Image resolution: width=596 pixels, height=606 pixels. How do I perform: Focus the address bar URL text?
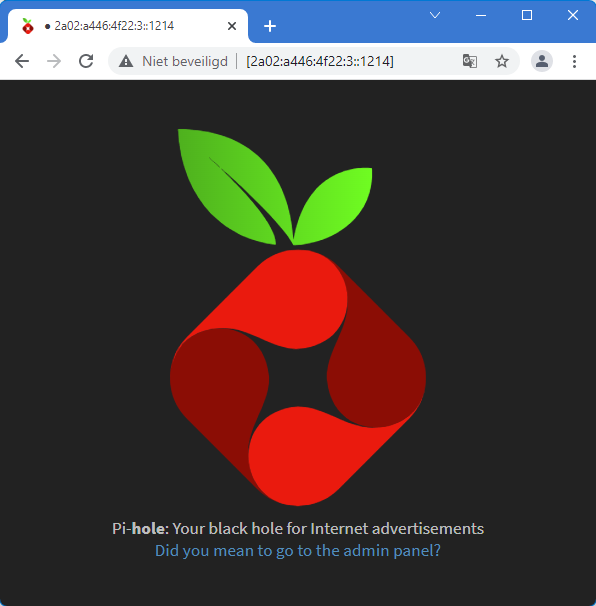tap(320, 61)
